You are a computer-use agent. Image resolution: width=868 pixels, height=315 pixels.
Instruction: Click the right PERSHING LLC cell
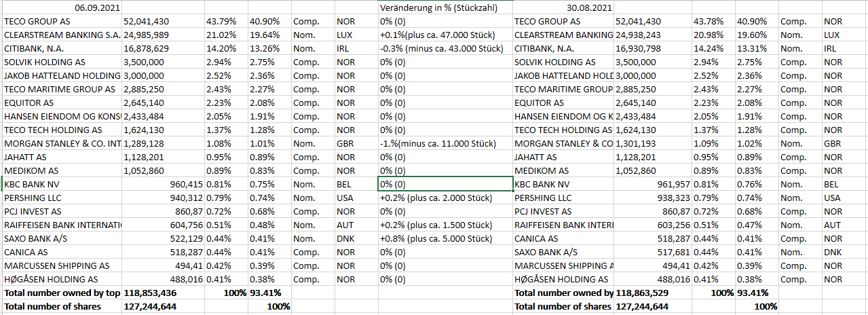pos(563,198)
